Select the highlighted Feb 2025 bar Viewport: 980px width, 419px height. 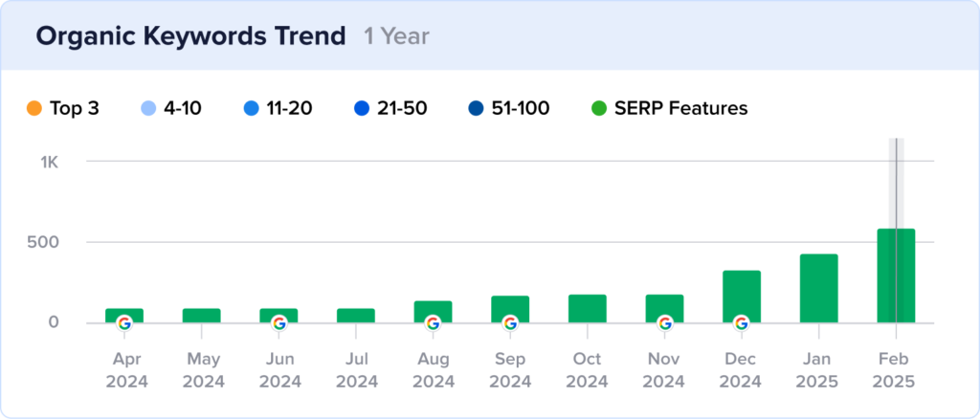(896, 276)
